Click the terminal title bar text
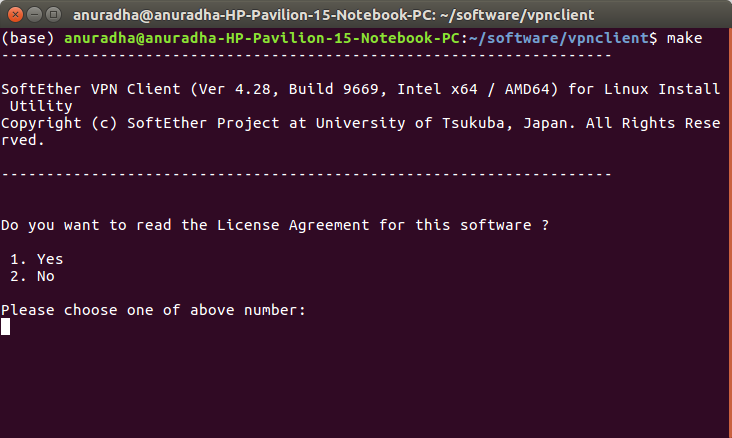This screenshot has width=732, height=438. [334, 15]
